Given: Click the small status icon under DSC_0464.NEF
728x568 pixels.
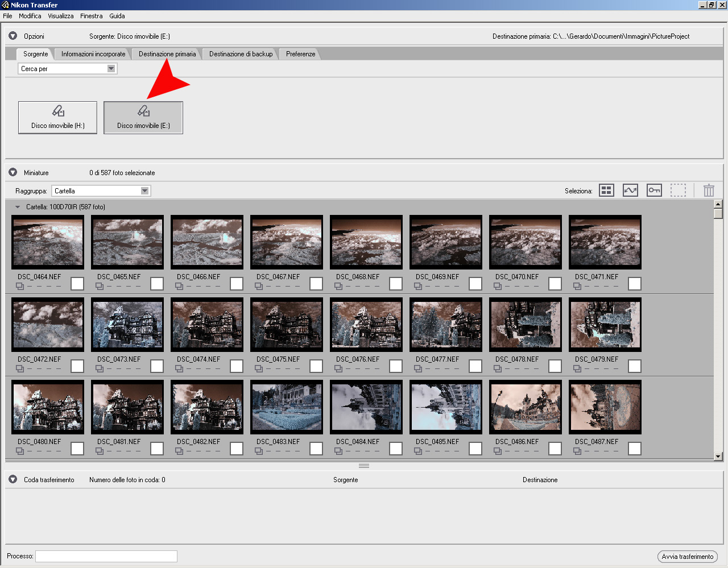Looking at the screenshot, I should [x=20, y=286].
